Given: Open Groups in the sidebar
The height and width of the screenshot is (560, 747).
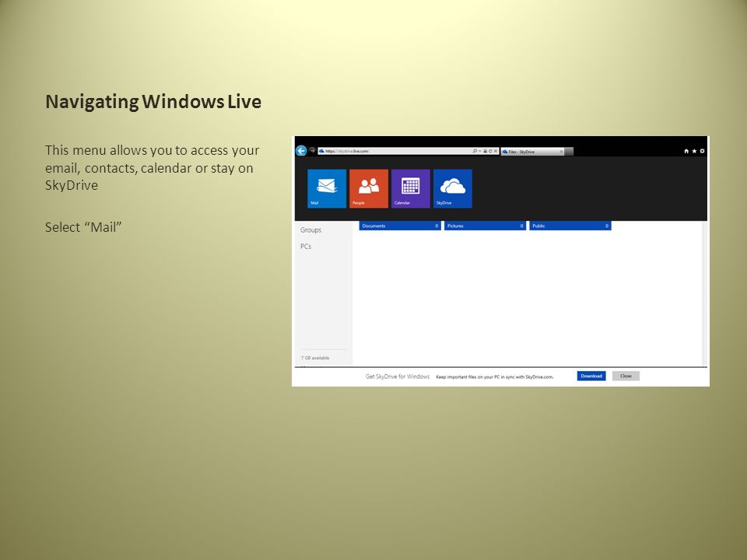Looking at the screenshot, I should click(310, 230).
